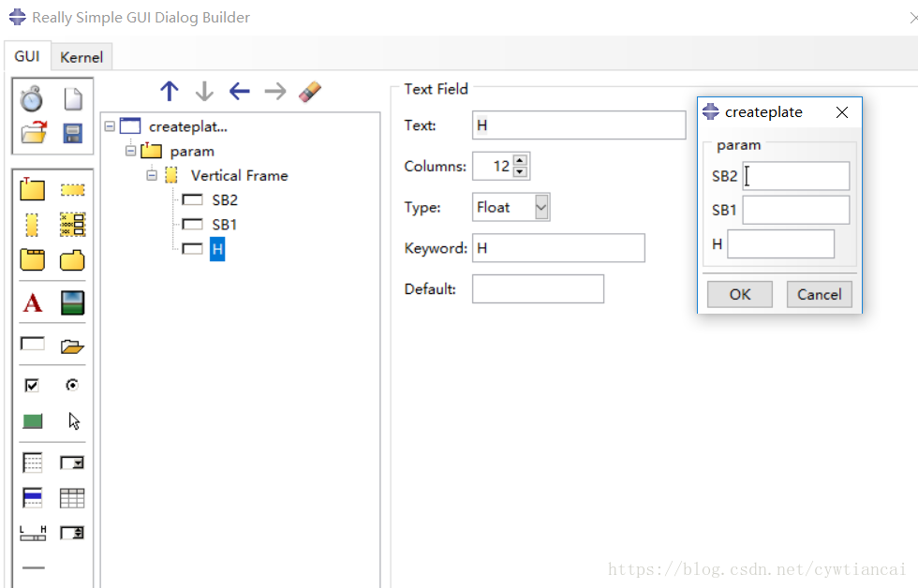This screenshot has height=588, width=918.
Task: Add a label widget with the red A
Action: click(x=33, y=303)
